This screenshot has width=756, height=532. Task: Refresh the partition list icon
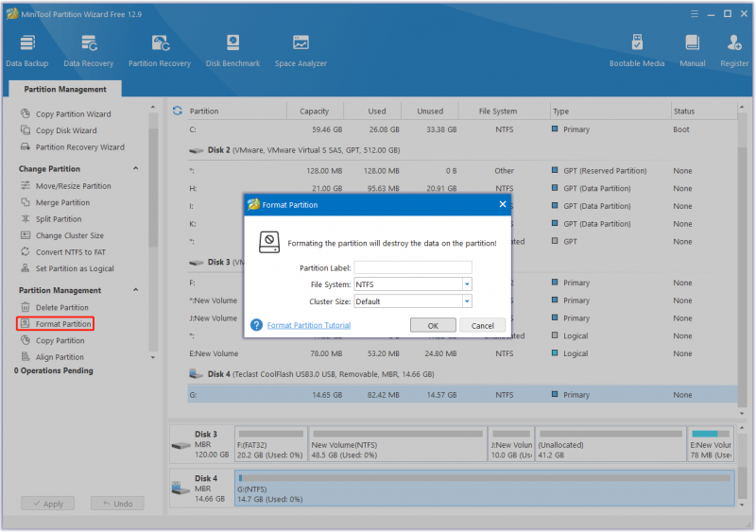point(178,111)
